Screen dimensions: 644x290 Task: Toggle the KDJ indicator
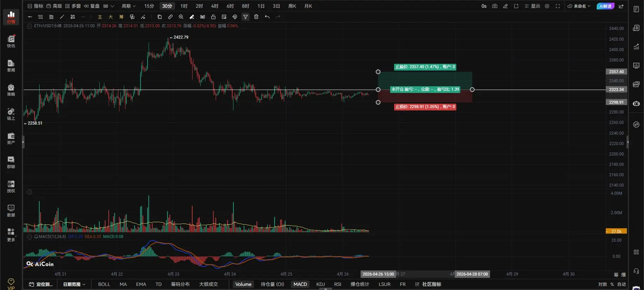[x=321, y=284]
